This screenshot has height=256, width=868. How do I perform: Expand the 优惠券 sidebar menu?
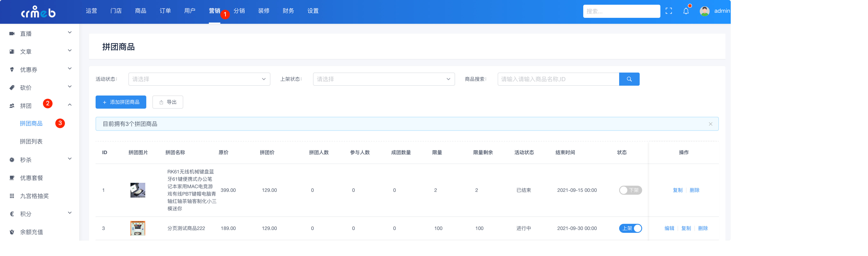point(70,69)
